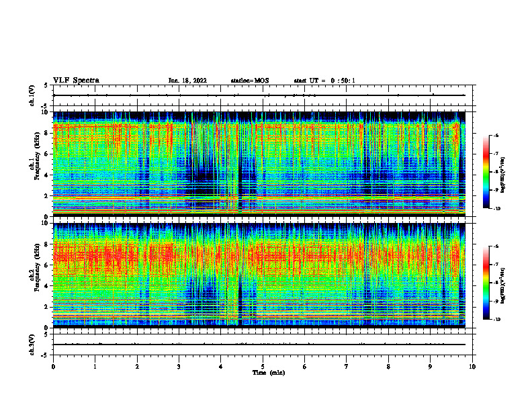
Task: Click the "ch.3(V)" waveform axis label
Action: pos(32,345)
